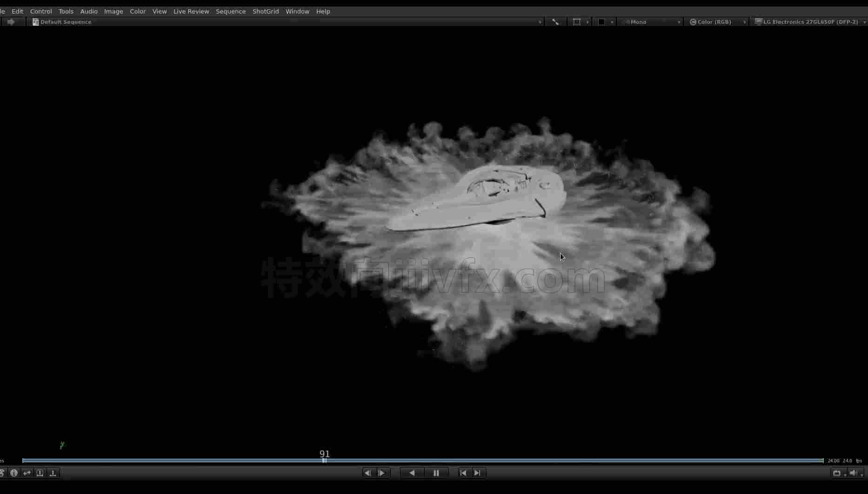
Task: Open the Color menu
Action: point(138,11)
